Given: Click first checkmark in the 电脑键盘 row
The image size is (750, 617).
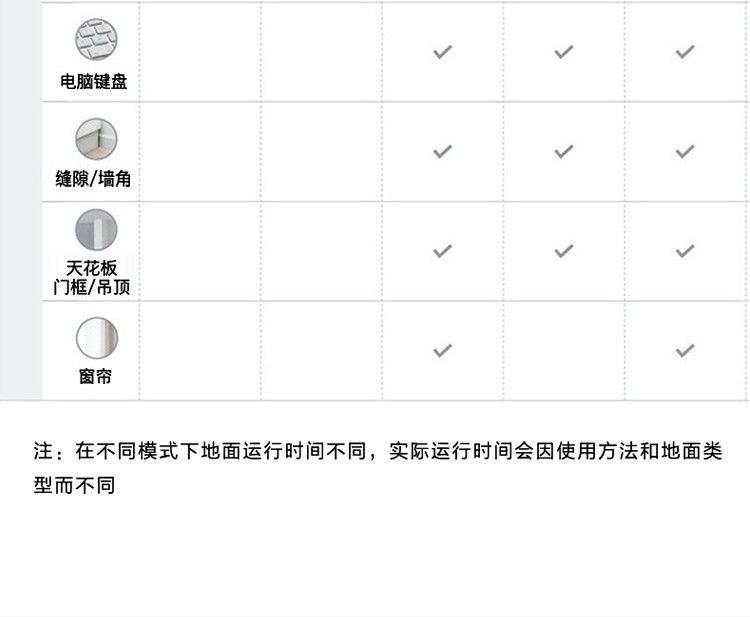Looking at the screenshot, I should point(442,52).
